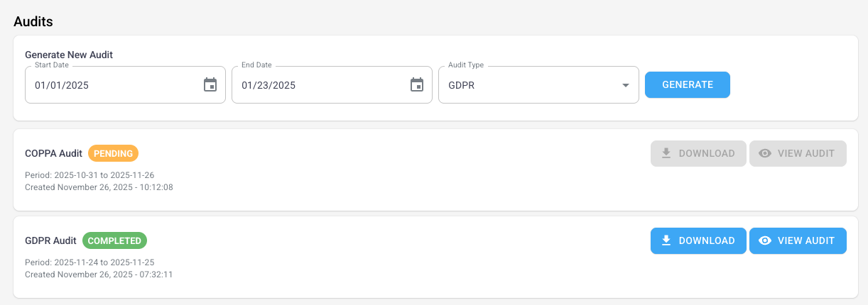Click the disabled COPPA Download button
The height and width of the screenshot is (305, 868).
tap(698, 153)
